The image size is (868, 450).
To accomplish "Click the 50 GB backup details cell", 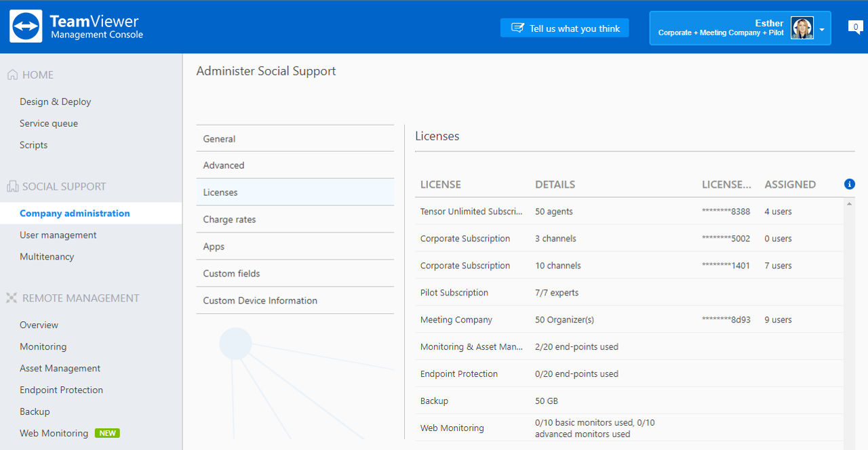I will pos(547,401).
